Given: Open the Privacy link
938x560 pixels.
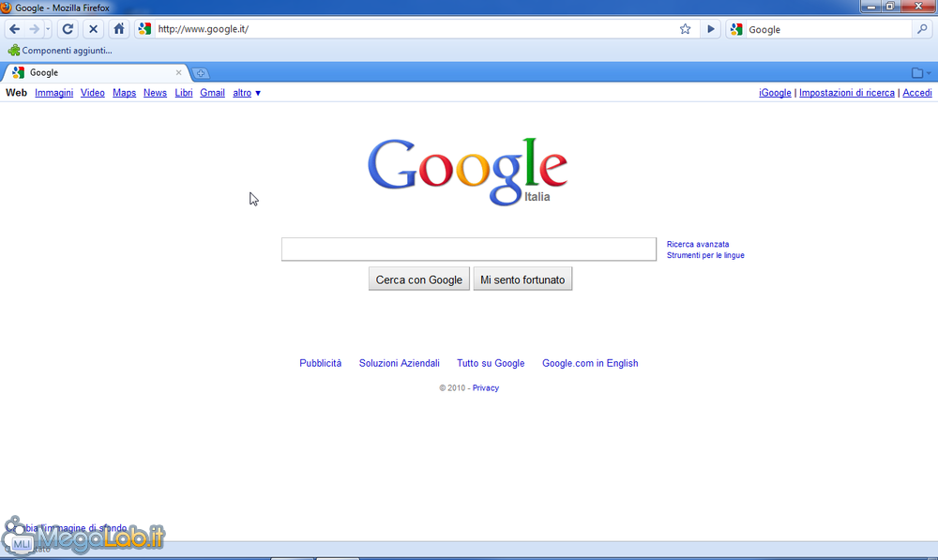Looking at the screenshot, I should point(485,387).
